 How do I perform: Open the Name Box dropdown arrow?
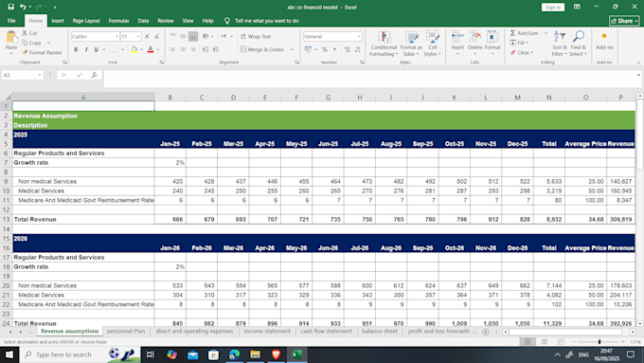tap(40, 75)
